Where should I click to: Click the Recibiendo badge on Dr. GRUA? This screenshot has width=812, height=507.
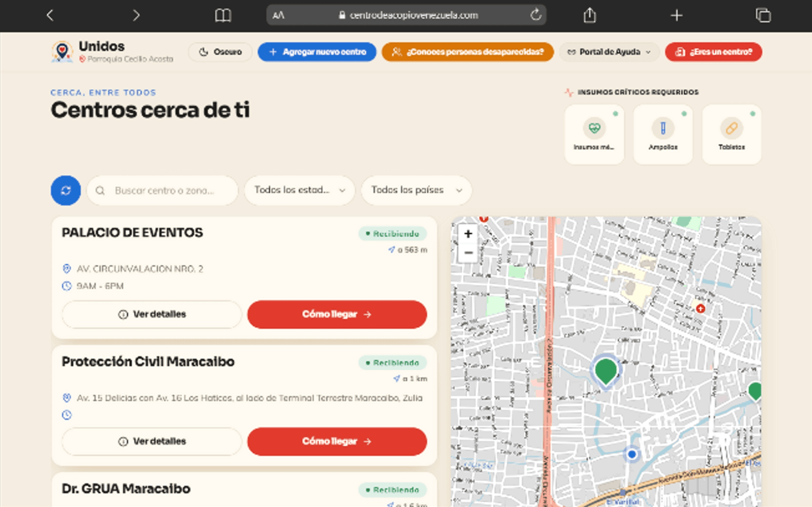(392, 490)
